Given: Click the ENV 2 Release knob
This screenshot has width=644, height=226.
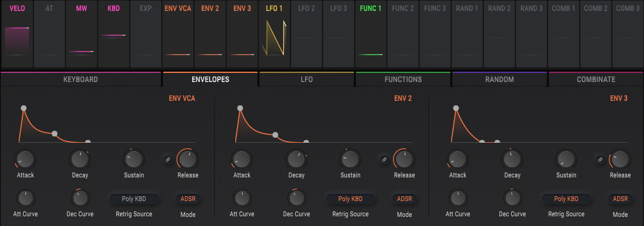Looking at the screenshot, I should 404,159.
